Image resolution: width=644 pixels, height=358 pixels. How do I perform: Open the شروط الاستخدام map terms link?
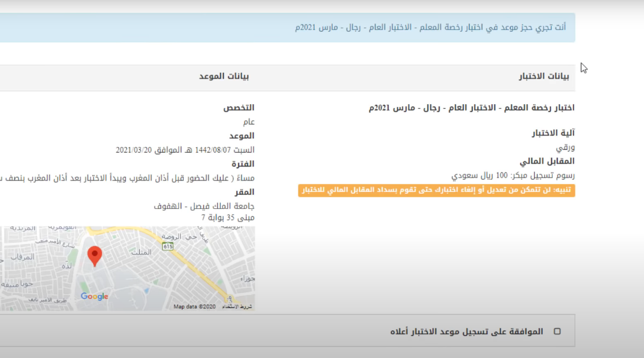click(x=237, y=307)
